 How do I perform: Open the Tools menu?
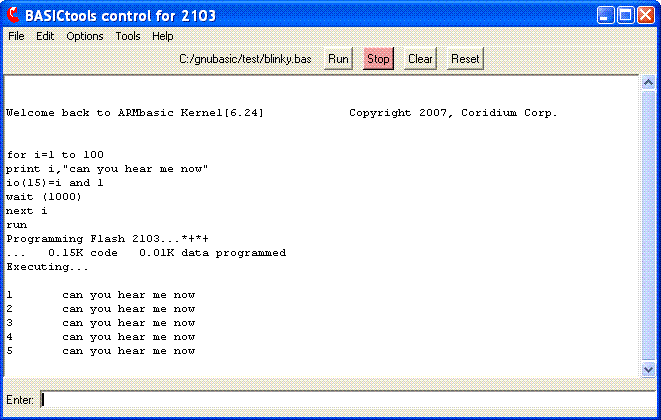point(128,36)
